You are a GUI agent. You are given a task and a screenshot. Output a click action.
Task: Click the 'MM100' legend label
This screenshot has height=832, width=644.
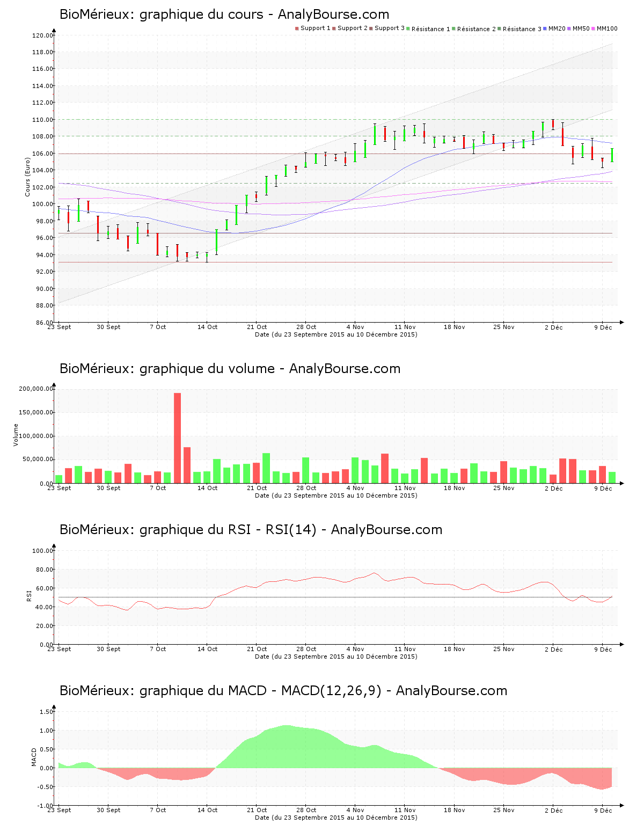point(607,28)
